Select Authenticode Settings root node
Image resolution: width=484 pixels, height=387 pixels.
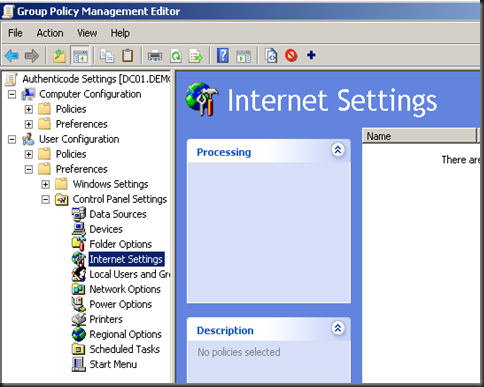96,79
